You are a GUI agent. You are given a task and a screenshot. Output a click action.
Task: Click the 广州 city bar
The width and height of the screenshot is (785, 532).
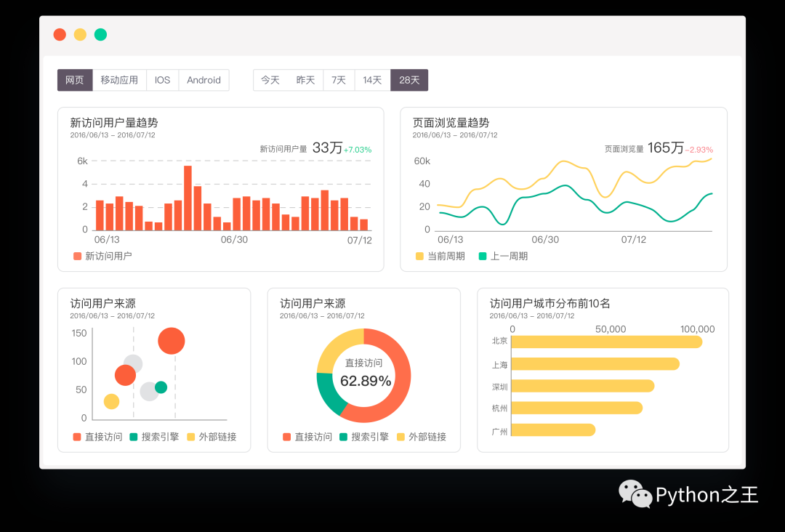(553, 430)
